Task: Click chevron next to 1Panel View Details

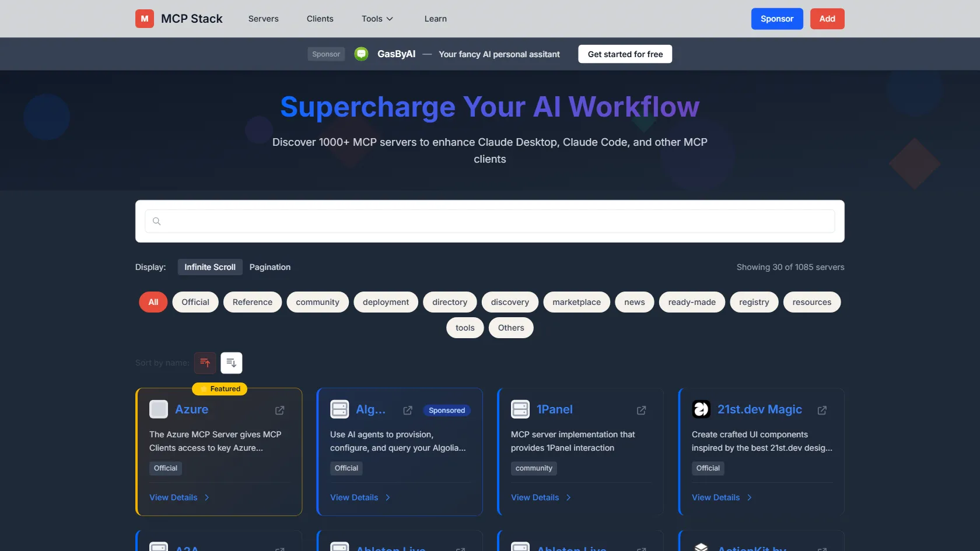Action: click(x=568, y=497)
